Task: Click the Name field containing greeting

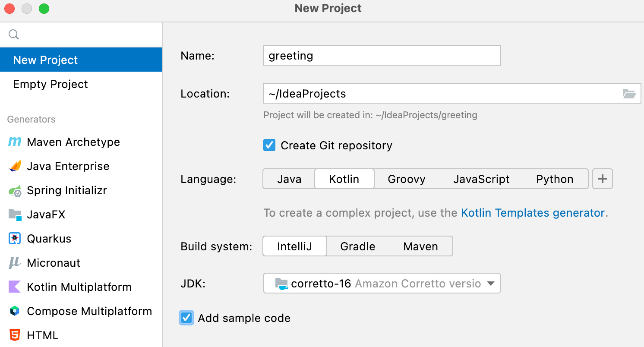Action: point(382,55)
